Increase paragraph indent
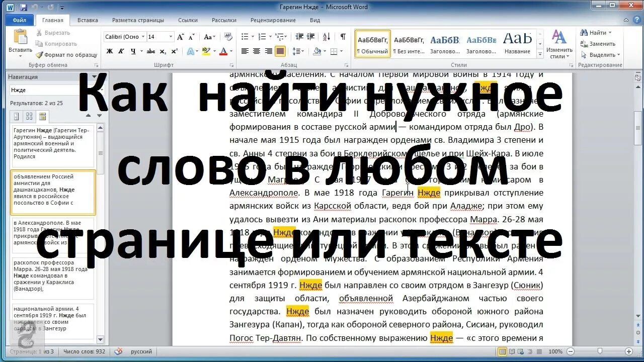Screen dimensions: 644x362 312,37
